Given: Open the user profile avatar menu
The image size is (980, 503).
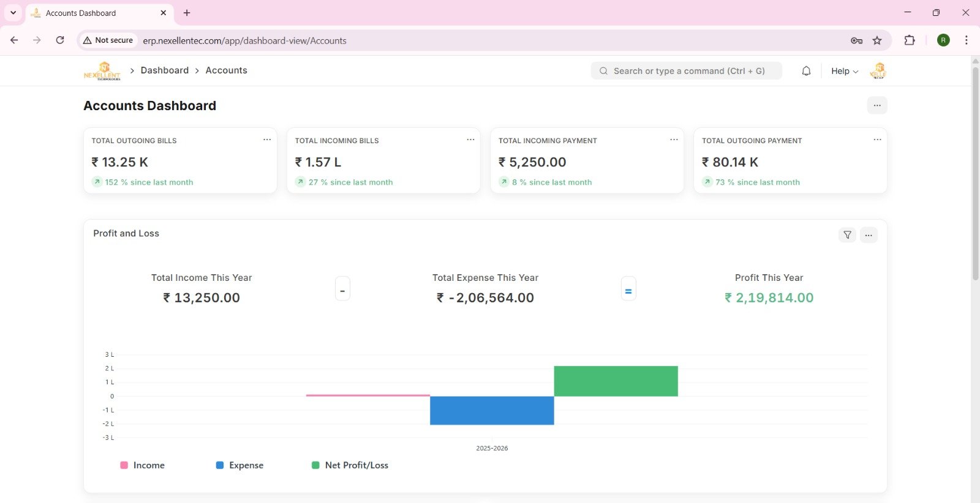Looking at the screenshot, I should click(878, 71).
